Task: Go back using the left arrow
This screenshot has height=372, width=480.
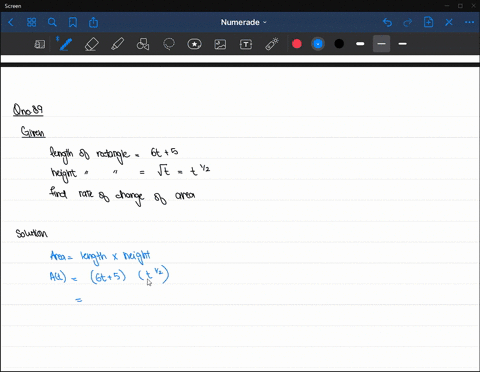Action: pos(11,22)
